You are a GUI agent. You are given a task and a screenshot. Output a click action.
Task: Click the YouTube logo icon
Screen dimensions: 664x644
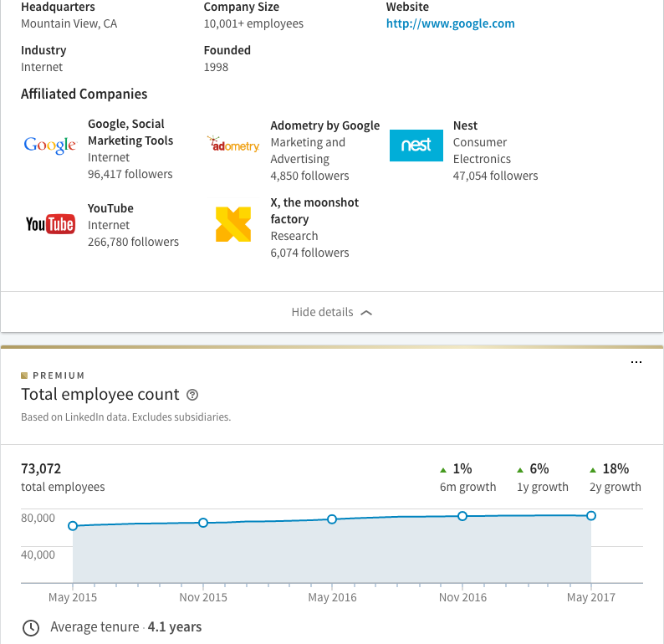tap(50, 224)
